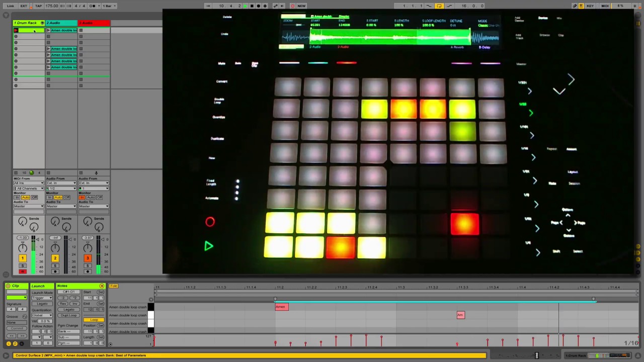The width and height of the screenshot is (644, 362).
Task: Disarm track 1 record arm button
Action: pos(22,271)
